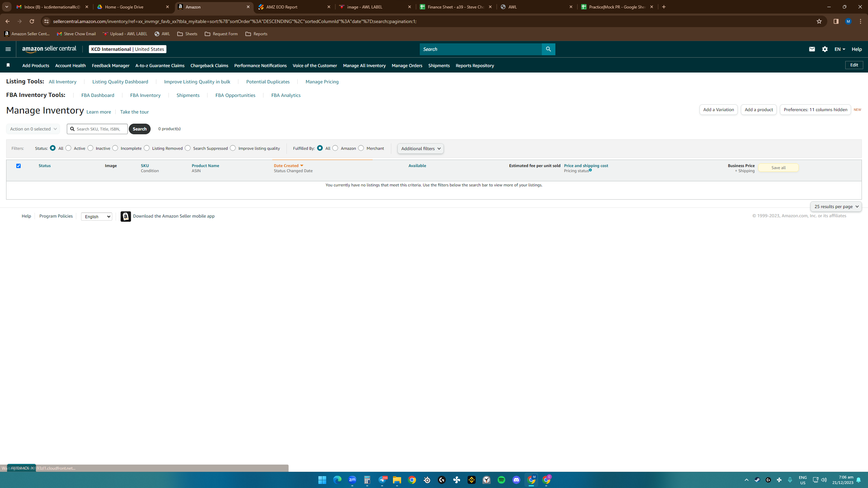Click the Add a product button
The image size is (868, 488).
[759, 109]
